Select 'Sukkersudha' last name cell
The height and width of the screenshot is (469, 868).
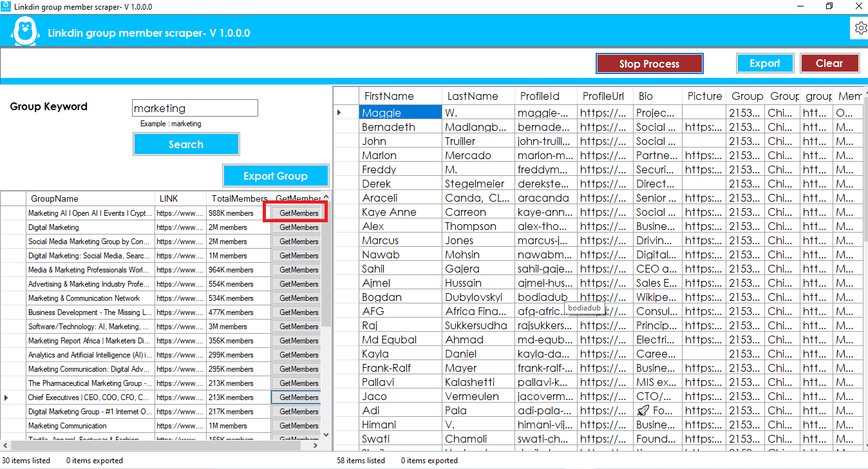click(478, 325)
